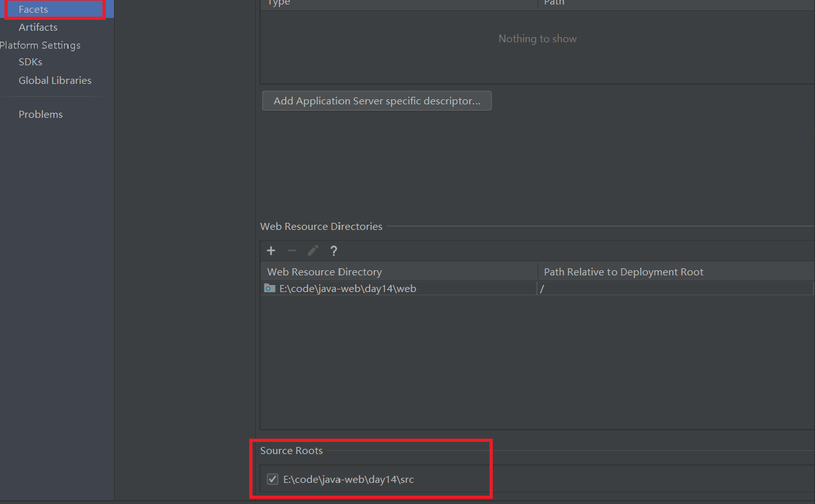Image resolution: width=815 pixels, height=504 pixels.
Task: Open the Artifacts section
Action: (38, 27)
